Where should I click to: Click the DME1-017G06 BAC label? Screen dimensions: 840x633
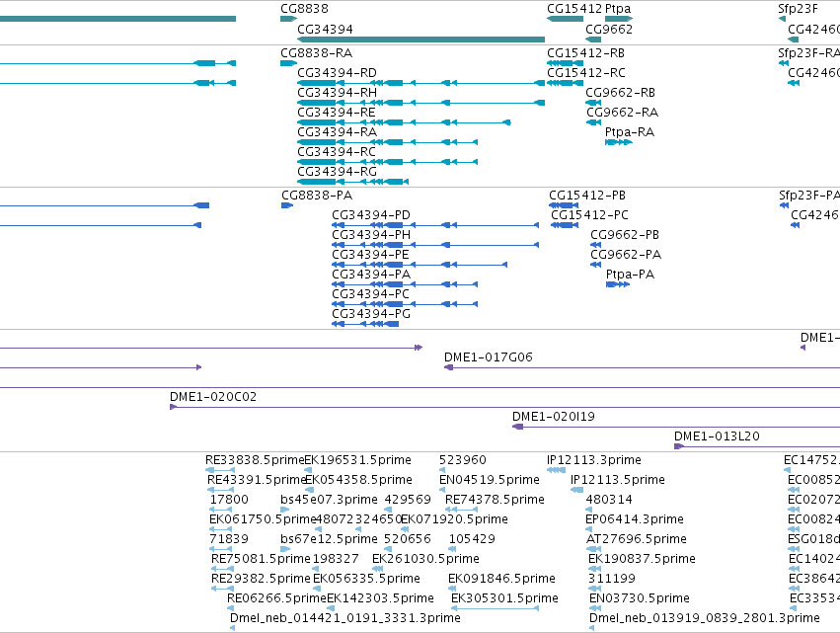click(x=488, y=357)
